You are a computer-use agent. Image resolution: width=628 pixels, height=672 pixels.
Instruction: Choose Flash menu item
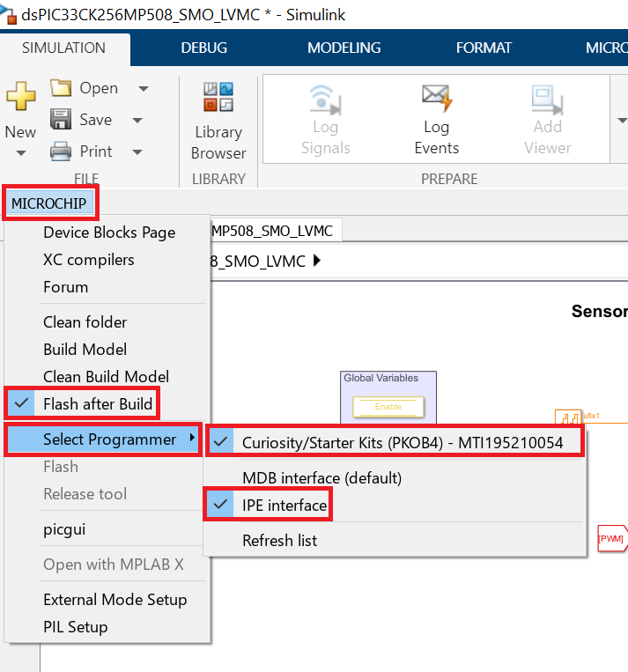(61, 466)
